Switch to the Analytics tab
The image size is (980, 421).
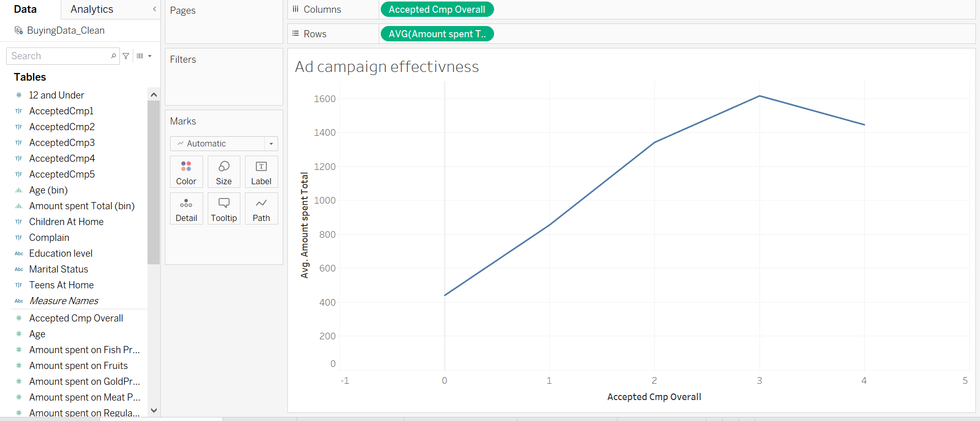click(x=92, y=9)
